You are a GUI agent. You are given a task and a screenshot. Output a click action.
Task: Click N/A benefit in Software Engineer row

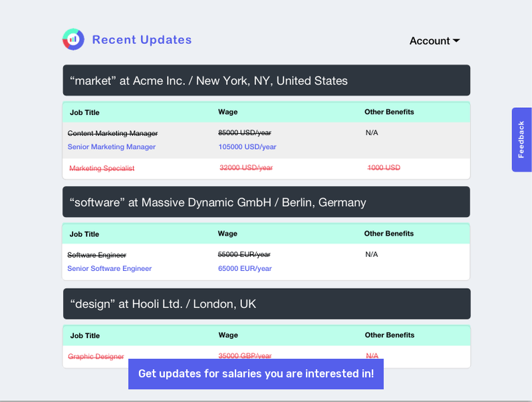tap(372, 254)
